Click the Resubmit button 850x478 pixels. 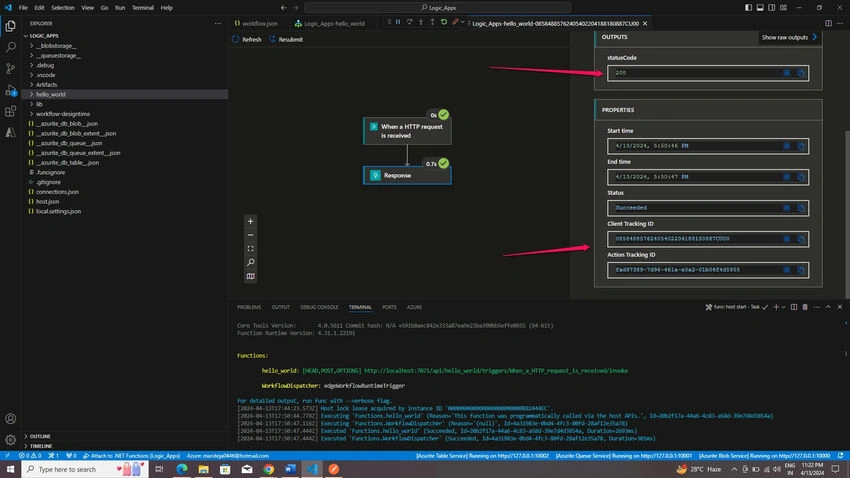point(286,39)
